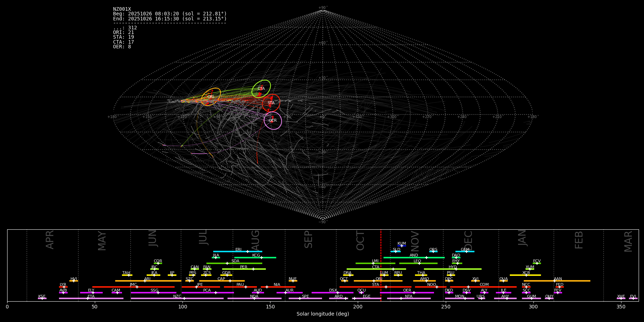Select the KUM shower label in the timeline
The height and width of the screenshot is (322, 644).
(402, 244)
